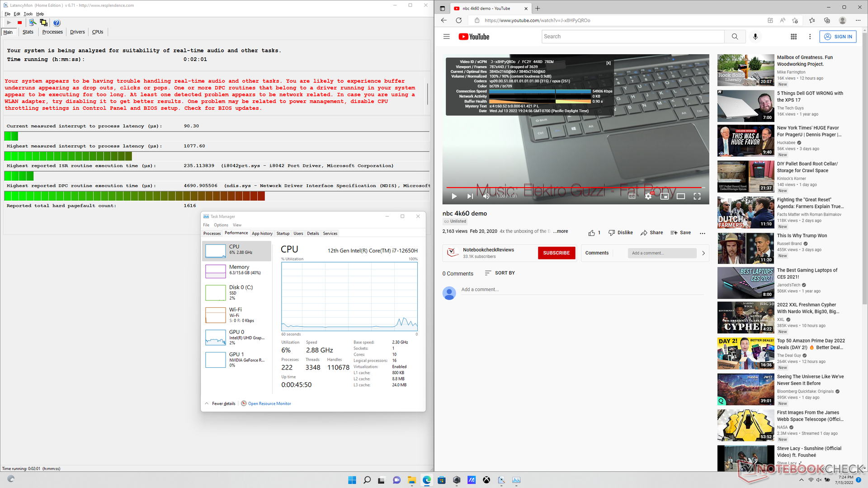
Task: Open Sort by comments dropdown
Action: [x=500, y=273]
